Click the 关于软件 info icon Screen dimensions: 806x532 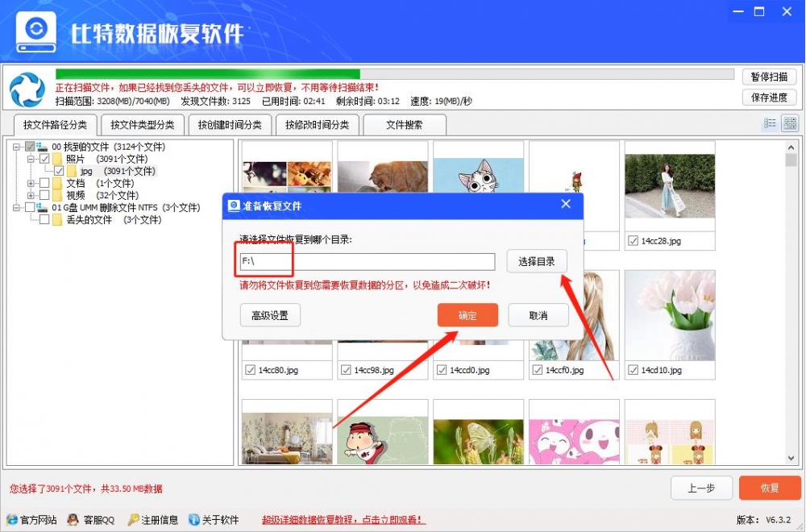(193, 520)
